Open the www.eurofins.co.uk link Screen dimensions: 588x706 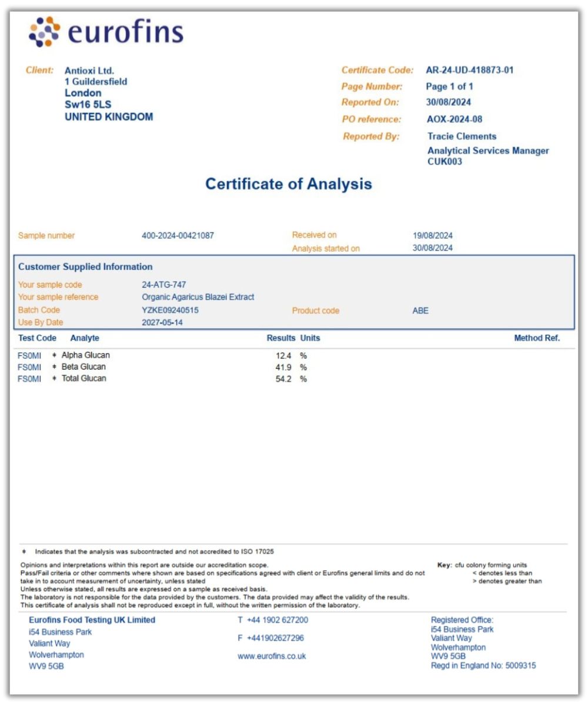click(272, 656)
